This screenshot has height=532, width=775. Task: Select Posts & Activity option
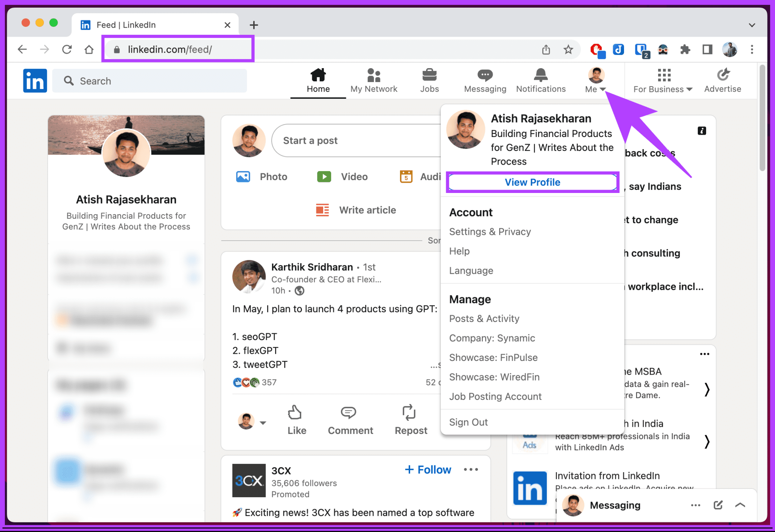pos(484,318)
